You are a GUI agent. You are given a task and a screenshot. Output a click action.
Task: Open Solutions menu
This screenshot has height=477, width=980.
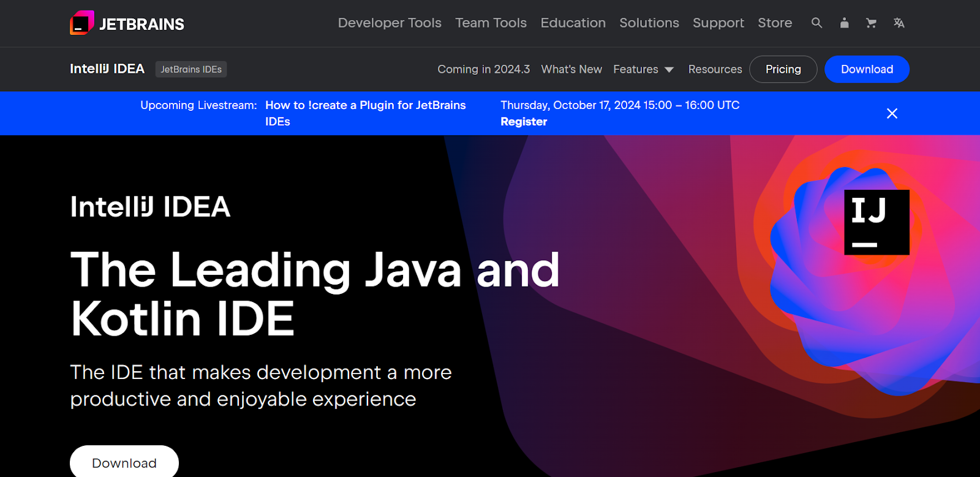649,23
